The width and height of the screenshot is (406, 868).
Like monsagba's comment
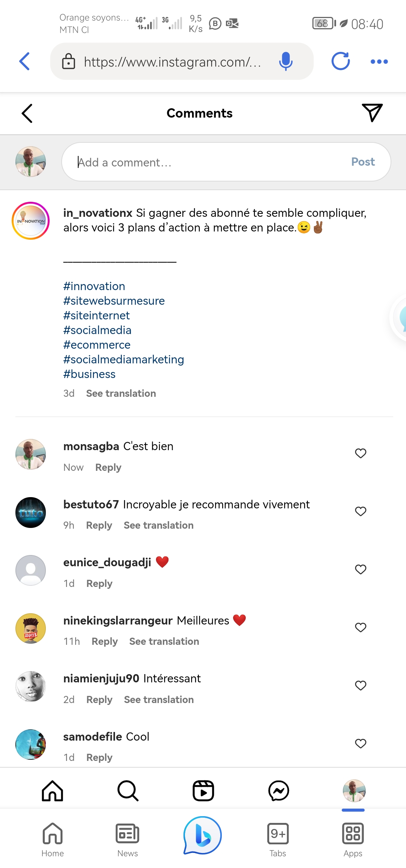361,453
